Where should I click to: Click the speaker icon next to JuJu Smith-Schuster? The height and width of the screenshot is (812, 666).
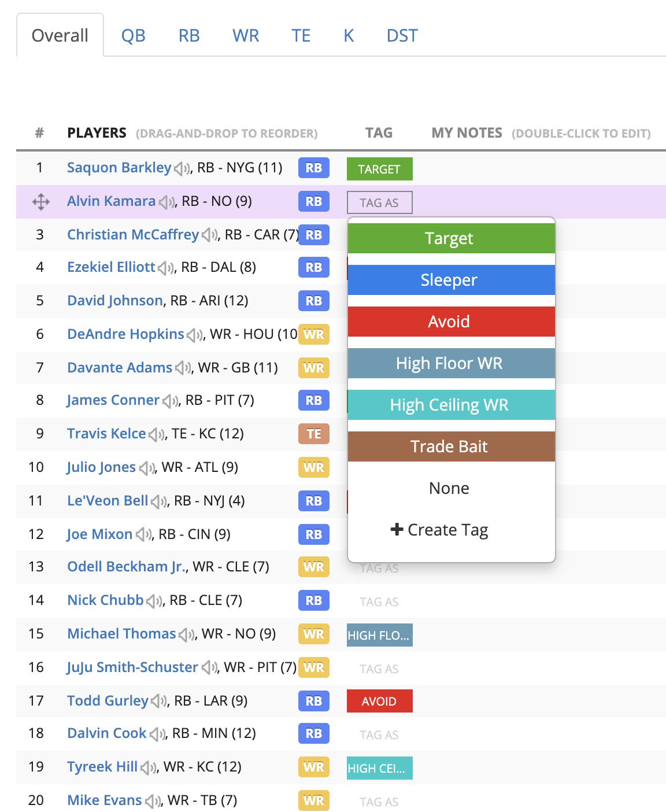(x=208, y=668)
